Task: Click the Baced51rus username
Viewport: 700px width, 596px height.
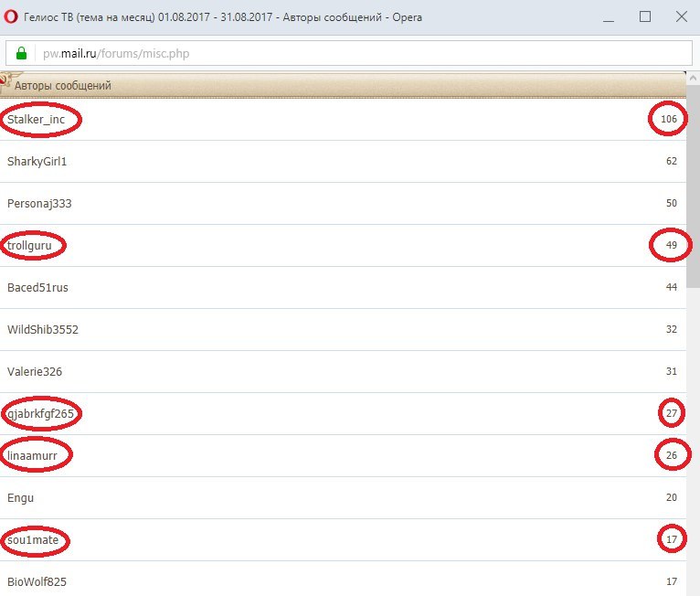Action: click(x=37, y=288)
